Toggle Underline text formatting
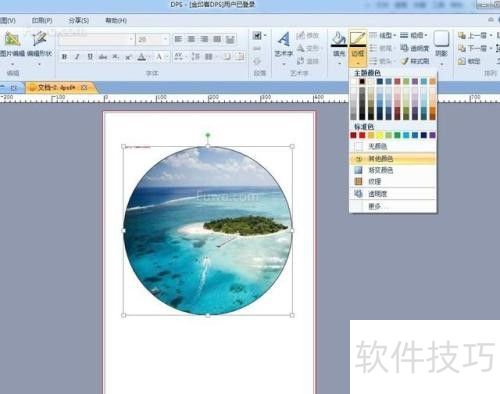The image size is (500, 394). click(90, 57)
